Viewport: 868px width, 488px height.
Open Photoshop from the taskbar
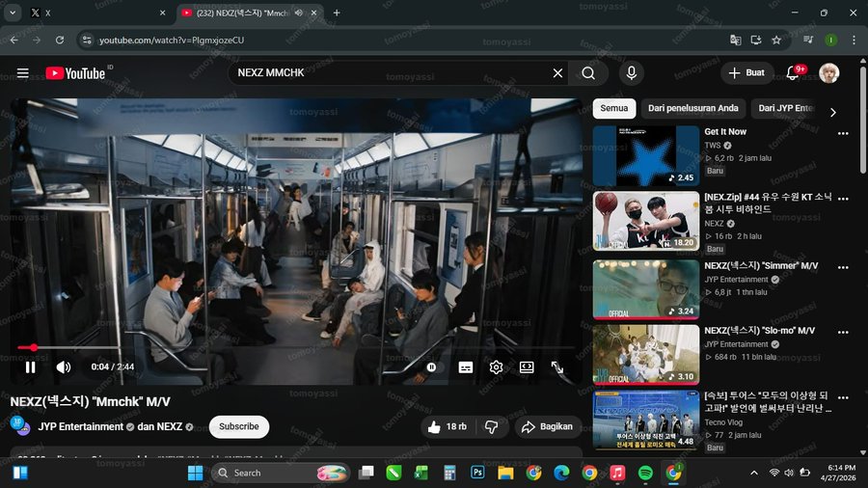coord(477,473)
